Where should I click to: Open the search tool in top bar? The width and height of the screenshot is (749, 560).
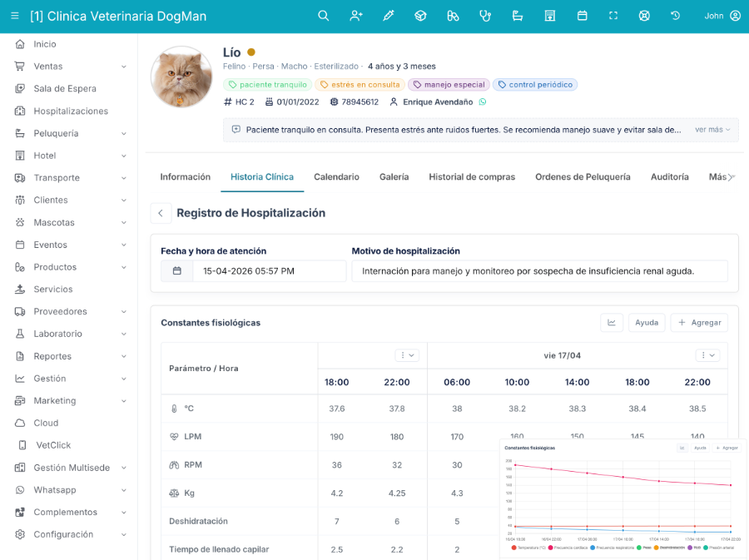click(x=324, y=16)
